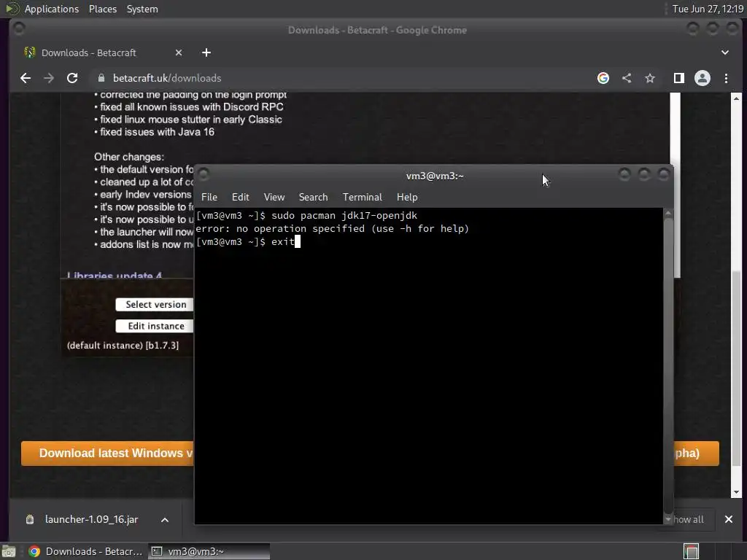Screen dimensions: 747x560
Task: Click the Chrome page vertical scrollbar
Action: coord(737,367)
